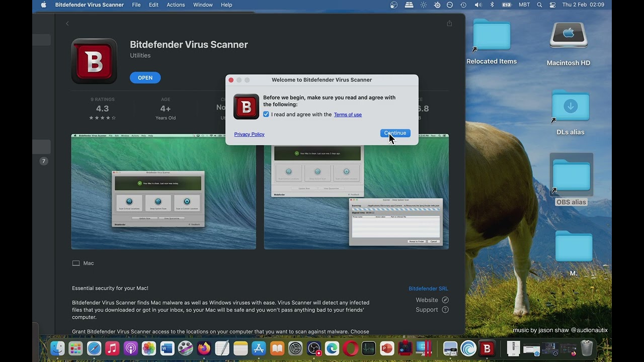Open the Bitdefender SRL developer link
644x362 pixels.
(428, 289)
